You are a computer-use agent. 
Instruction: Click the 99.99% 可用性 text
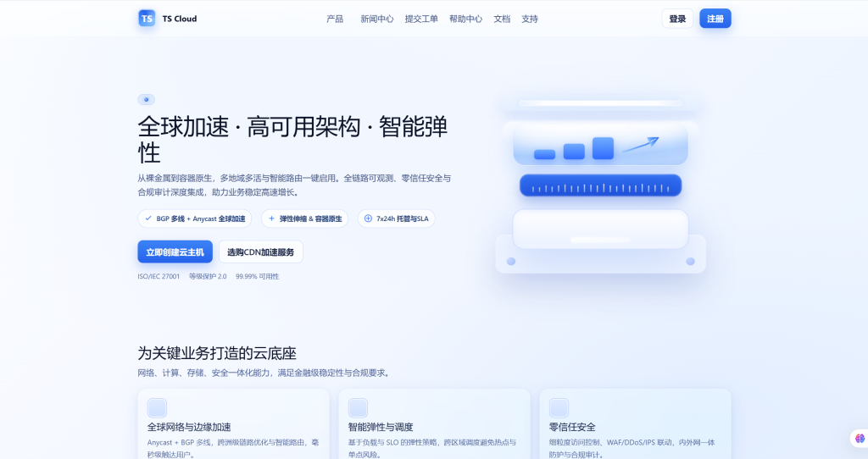(258, 277)
